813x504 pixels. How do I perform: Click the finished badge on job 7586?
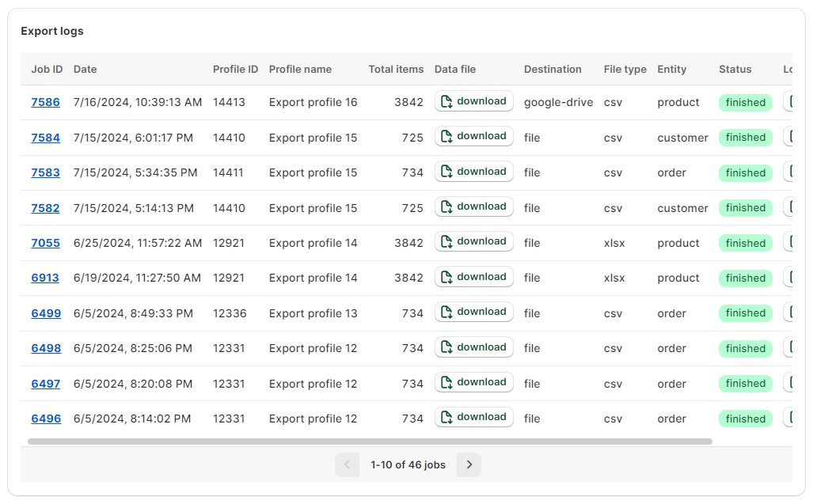(x=744, y=103)
